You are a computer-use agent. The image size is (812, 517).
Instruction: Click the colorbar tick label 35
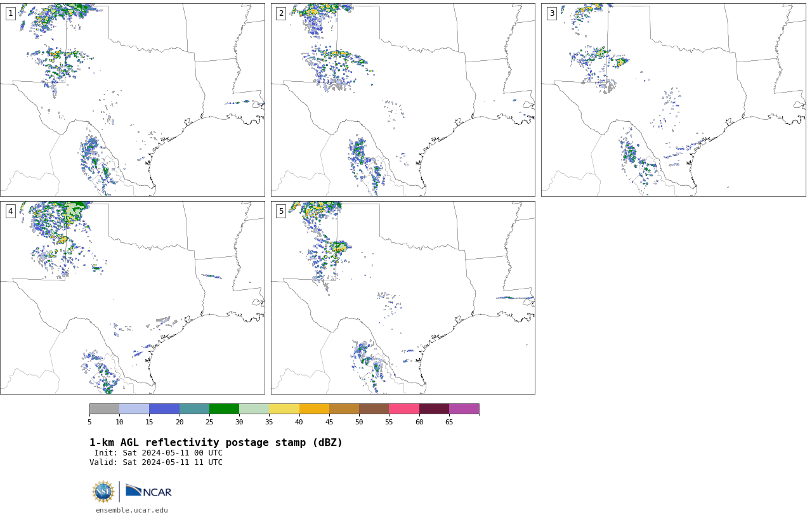269,422
